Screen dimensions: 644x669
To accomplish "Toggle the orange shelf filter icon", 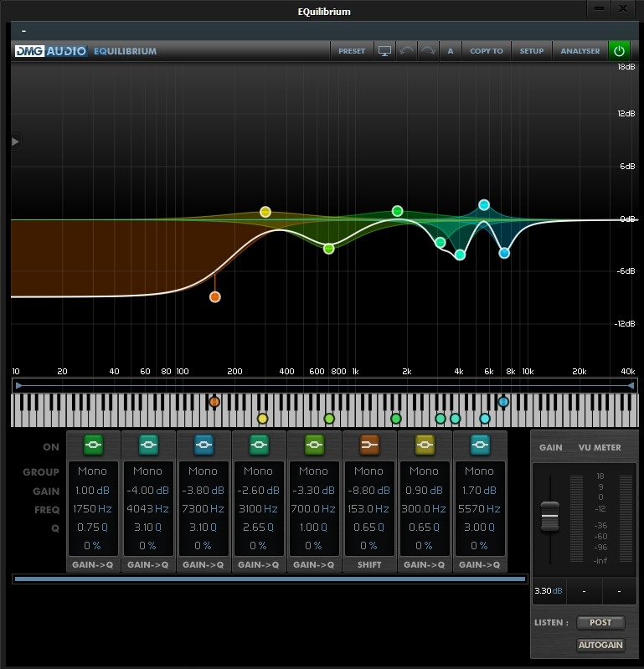I will [x=369, y=445].
